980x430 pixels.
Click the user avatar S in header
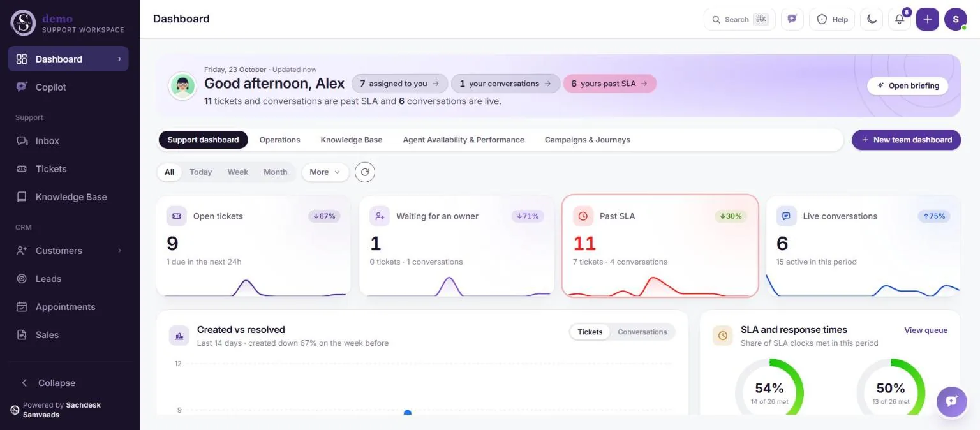(x=956, y=19)
